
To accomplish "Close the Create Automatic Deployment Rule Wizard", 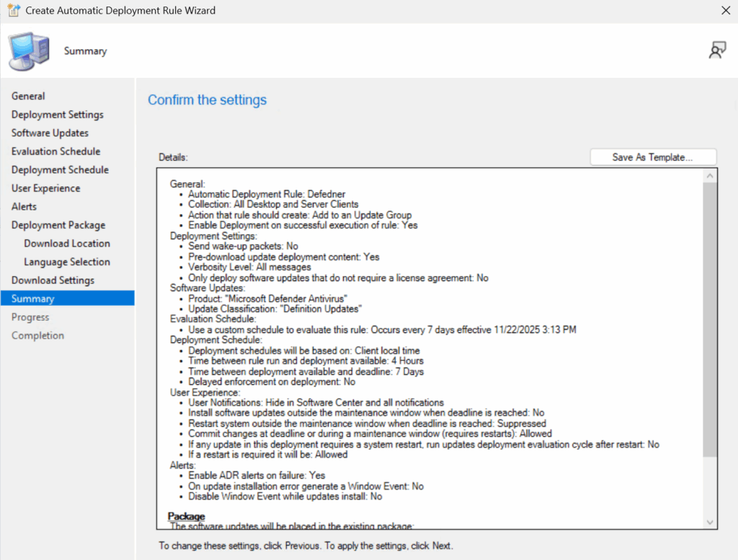I will tap(725, 11).
